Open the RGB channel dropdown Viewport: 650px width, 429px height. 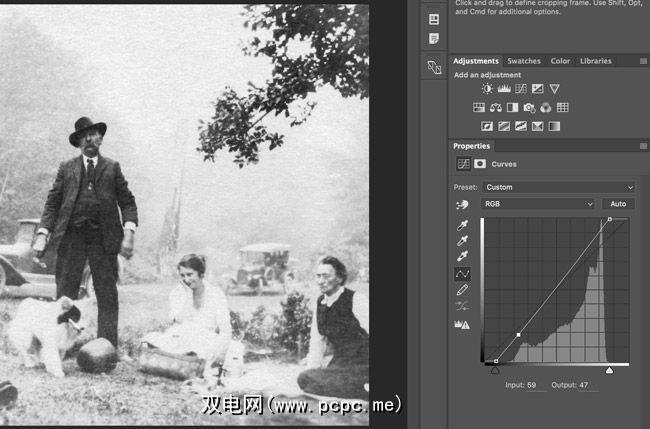coord(538,204)
